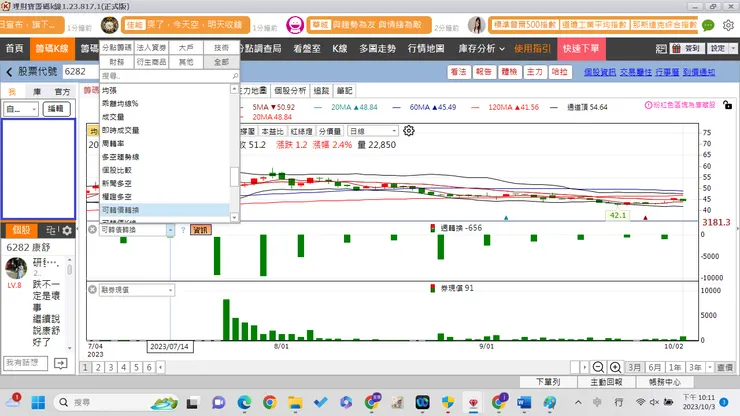Click the back arrow beside 股票代號
This screenshot has width=740, height=416.
coord(9,72)
